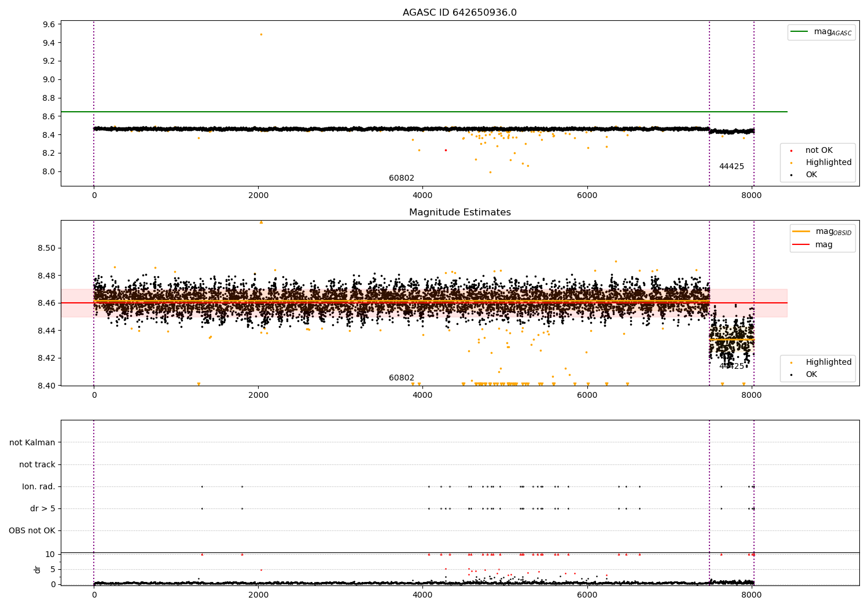The height and width of the screenshot is (608, 868).
Task: Click the 'dr' y-axis label
Action: [38, 569]
